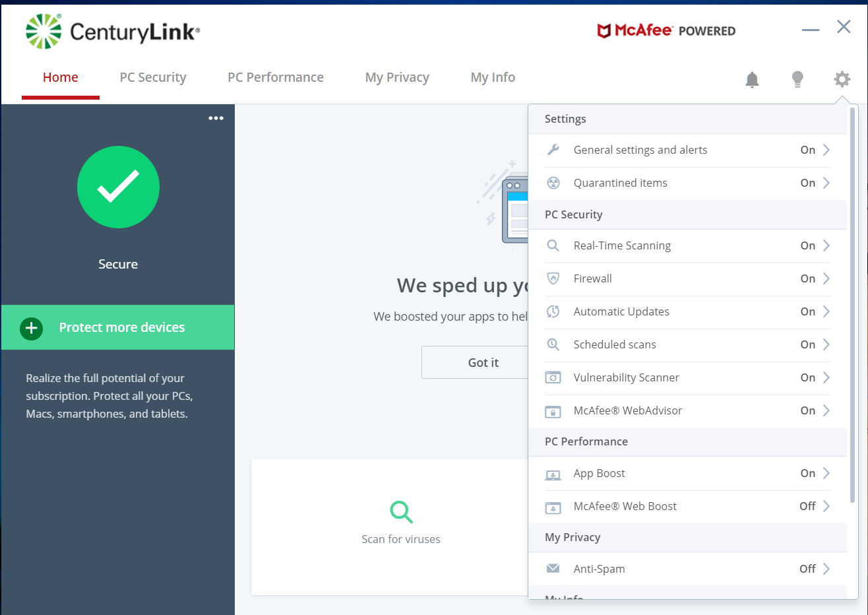Click the plus icon beside Protect more devices
Screen dimensions: 868x615
point(31,328)
